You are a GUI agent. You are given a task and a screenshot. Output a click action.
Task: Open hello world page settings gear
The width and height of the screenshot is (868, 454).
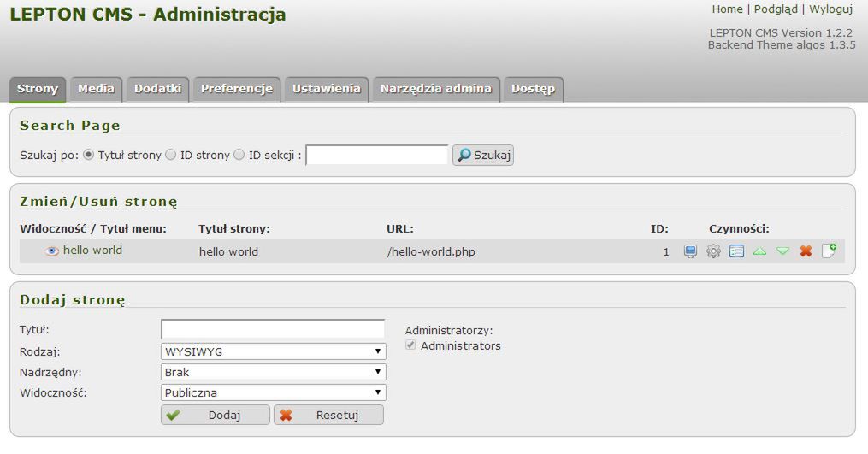pos(713,251)
